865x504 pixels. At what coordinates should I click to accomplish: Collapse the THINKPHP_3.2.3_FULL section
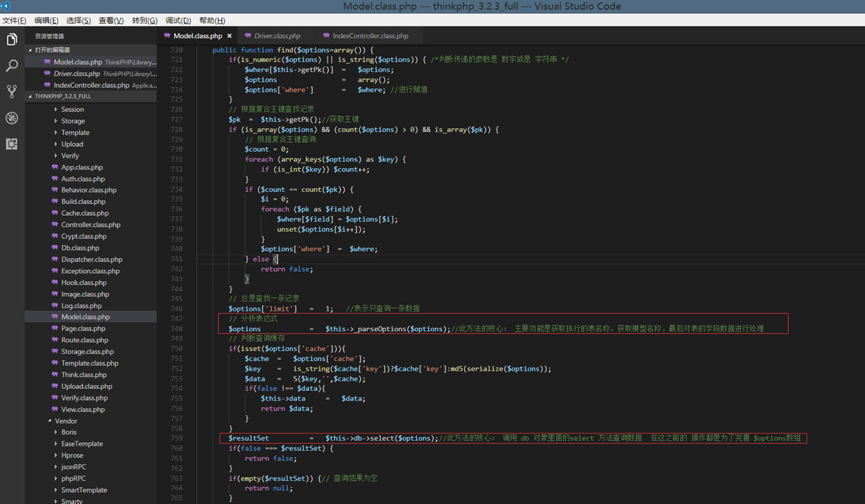pyautogui.click(x=30, y=96)
